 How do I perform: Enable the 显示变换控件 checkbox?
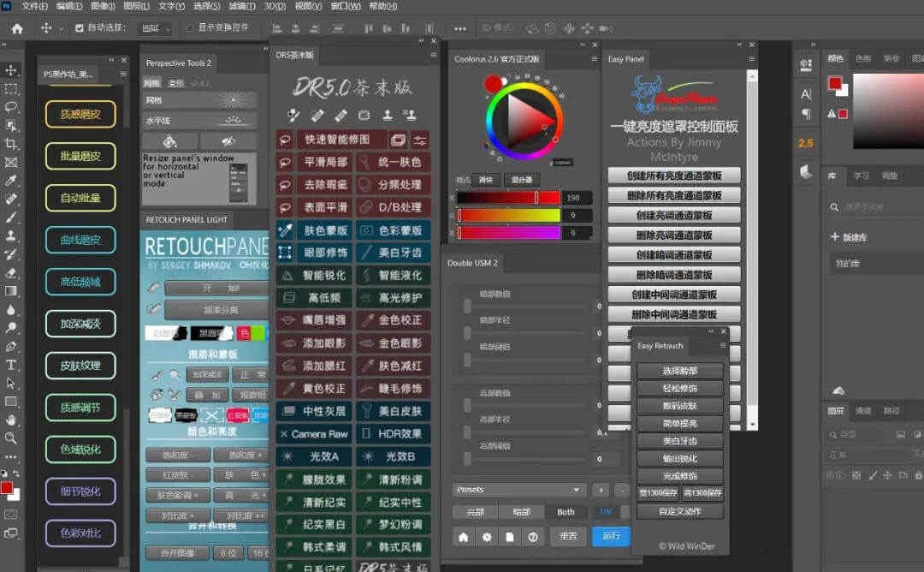coord(190,27)
